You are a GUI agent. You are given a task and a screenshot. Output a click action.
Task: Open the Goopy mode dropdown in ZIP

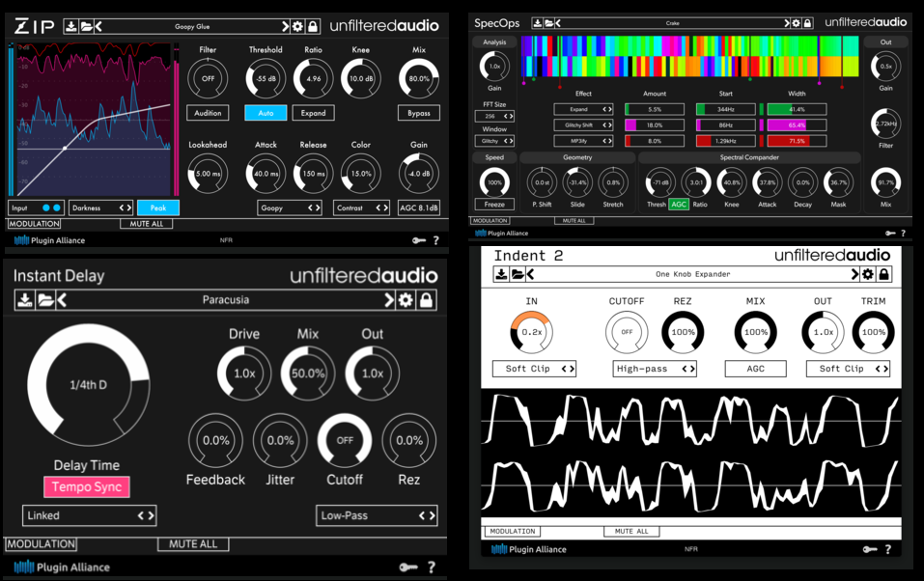290,208
